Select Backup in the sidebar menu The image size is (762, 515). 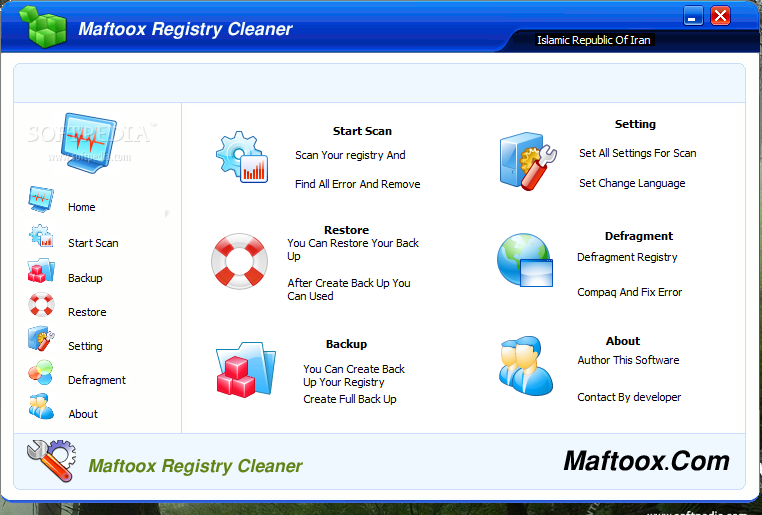pyautogui.click(x=85, y=278)
